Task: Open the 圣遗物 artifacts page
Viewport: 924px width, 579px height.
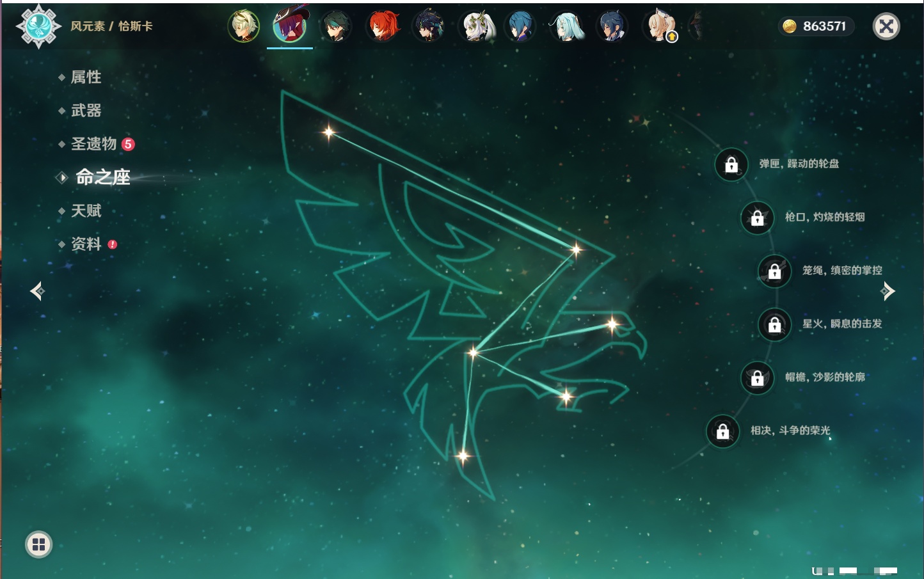Action: click(x=95, y=144)
